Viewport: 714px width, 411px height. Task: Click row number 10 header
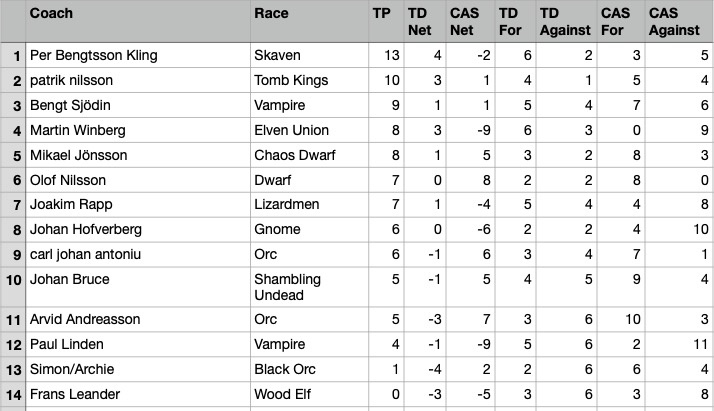pyautogui.click(x=13, y=289)
